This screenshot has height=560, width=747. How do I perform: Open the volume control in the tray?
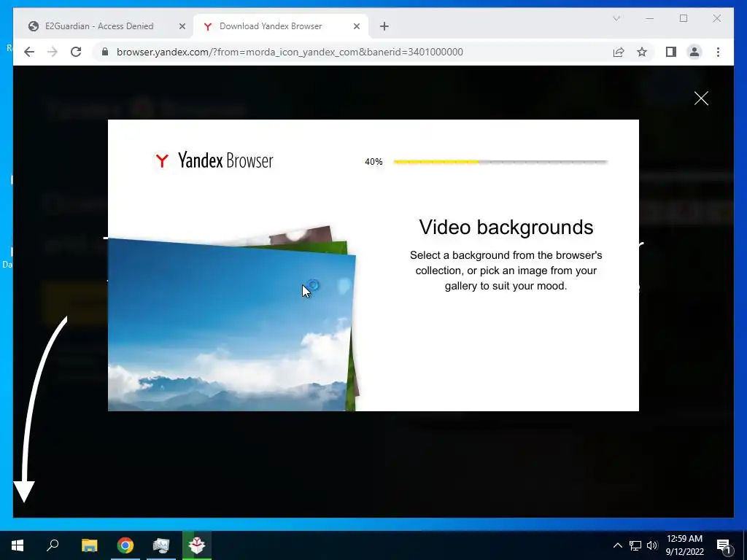point(652,545)
